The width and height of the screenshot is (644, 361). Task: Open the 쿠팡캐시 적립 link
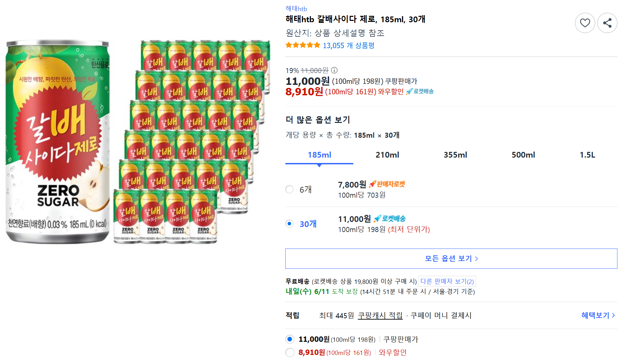click(x=380, y=316)
